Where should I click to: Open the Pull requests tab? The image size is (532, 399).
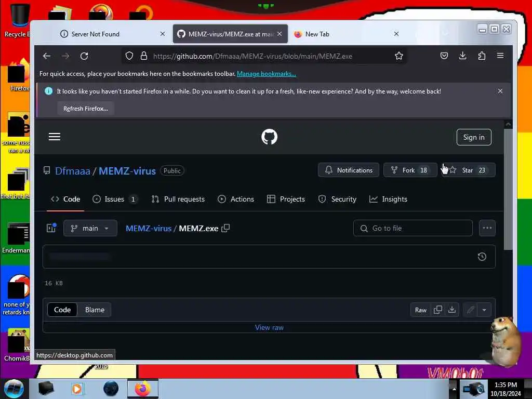178,199
